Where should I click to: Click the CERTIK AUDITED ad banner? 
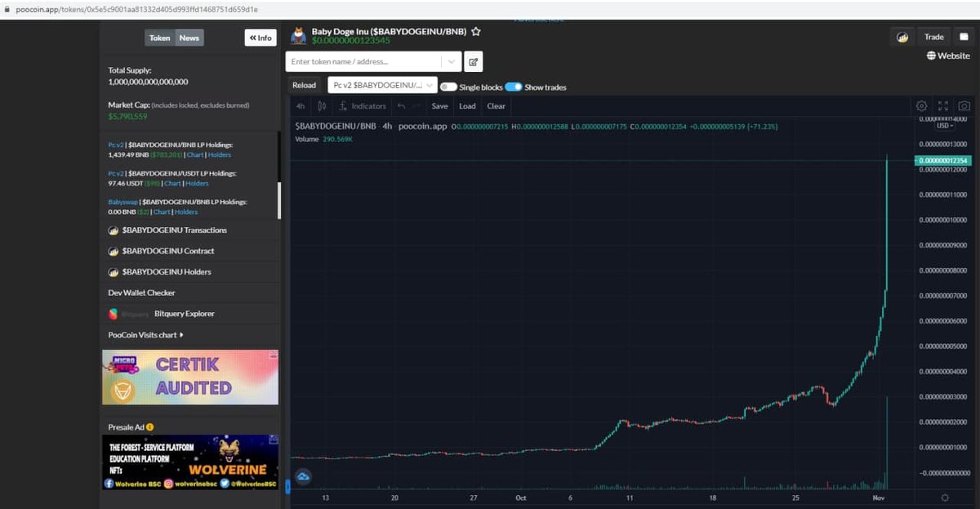(x=190, y=377)
